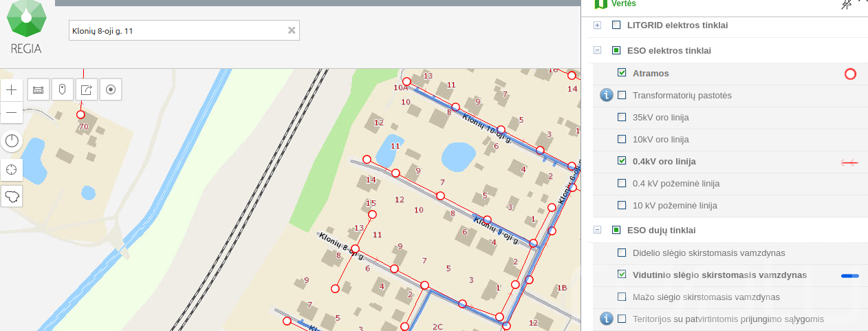The image size is (868, 331).
Task: Uncheck 0.4kV oro linija layer
Action: [622, 161]
